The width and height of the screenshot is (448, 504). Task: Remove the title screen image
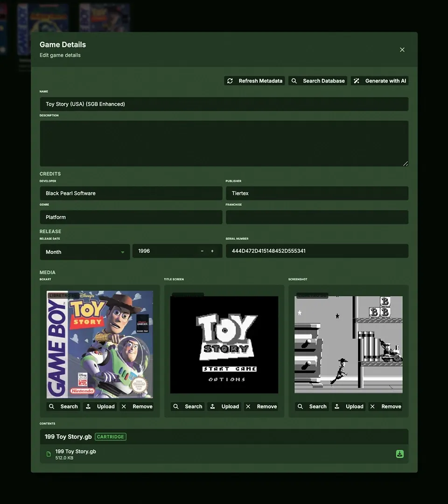261,406
